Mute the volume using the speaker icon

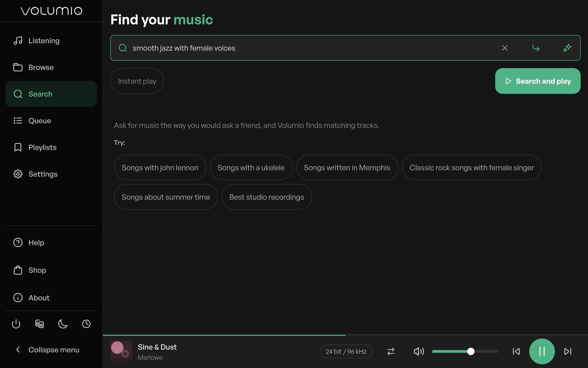pyautogui.click(x=419, y=351)
